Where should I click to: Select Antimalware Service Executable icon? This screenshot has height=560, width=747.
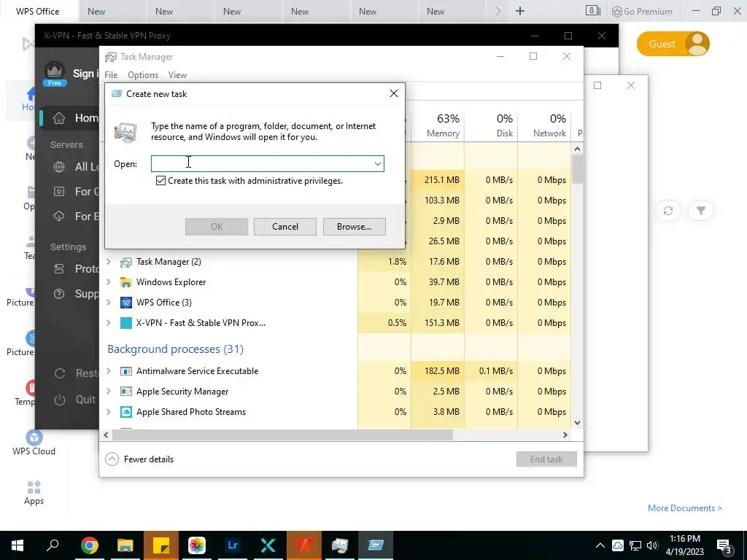tap(125, 371)
